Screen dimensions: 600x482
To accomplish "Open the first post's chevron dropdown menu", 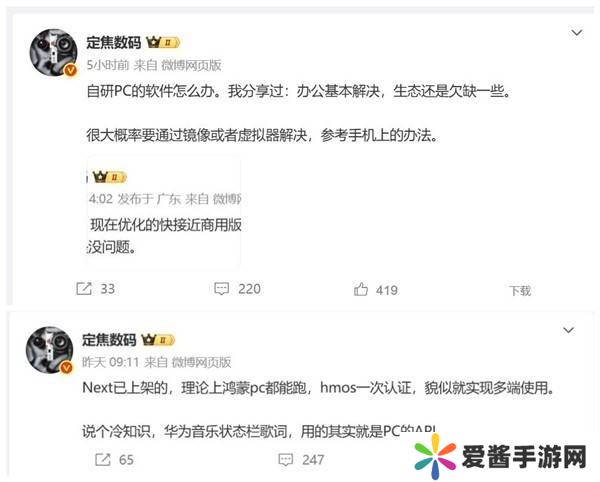I will tap(577, 33).
